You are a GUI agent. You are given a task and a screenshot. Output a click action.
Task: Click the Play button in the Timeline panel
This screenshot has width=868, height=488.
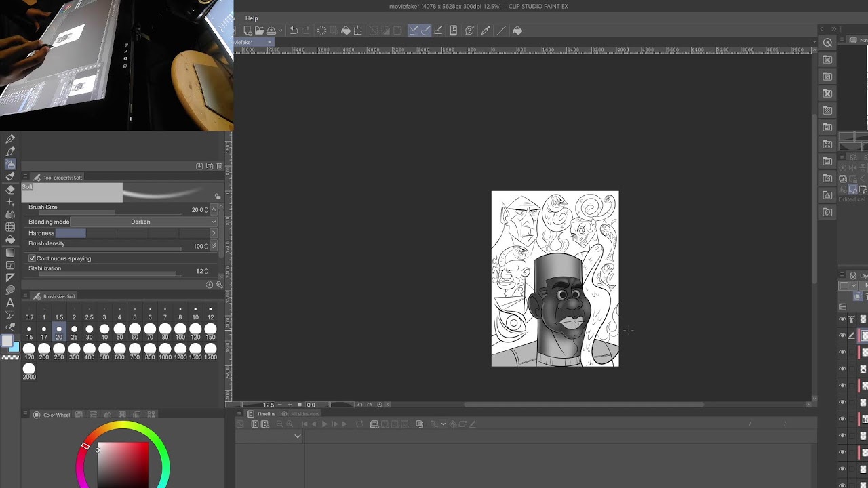pyautogui.click(x=324, y=424)
